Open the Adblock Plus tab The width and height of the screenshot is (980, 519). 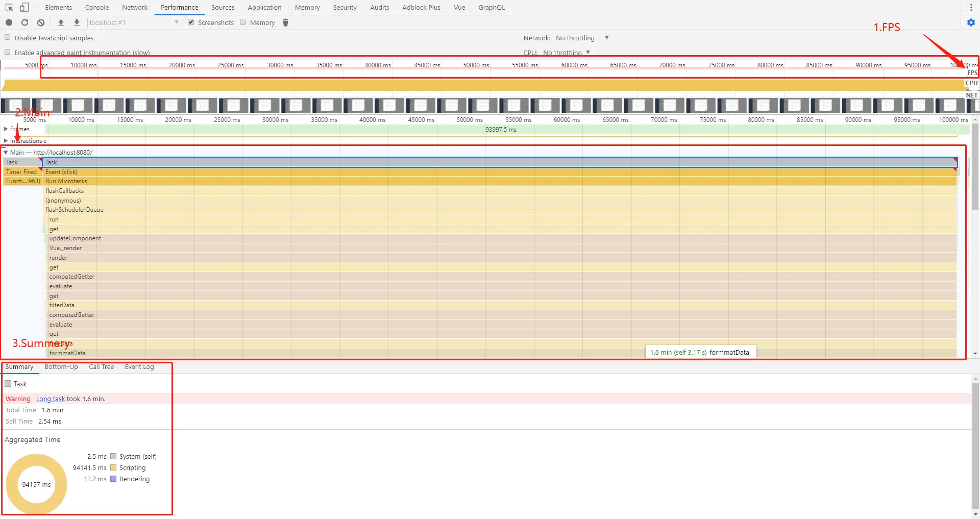421,7
